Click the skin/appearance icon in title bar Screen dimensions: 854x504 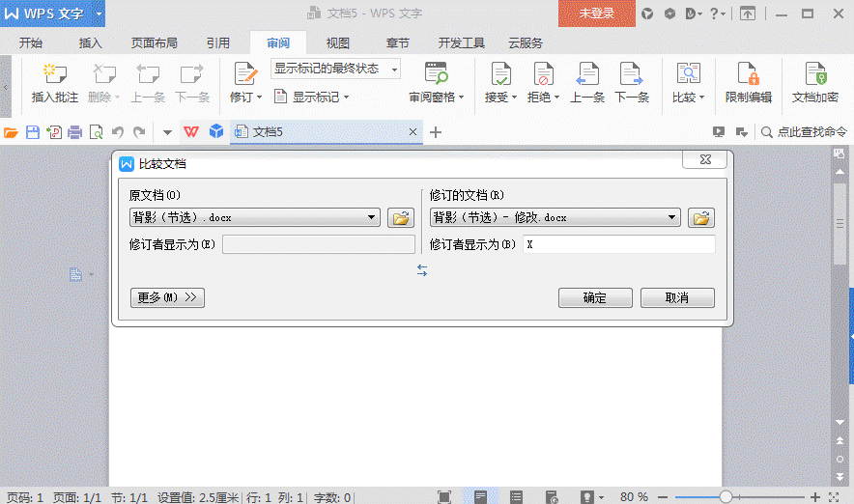(647, 14)
